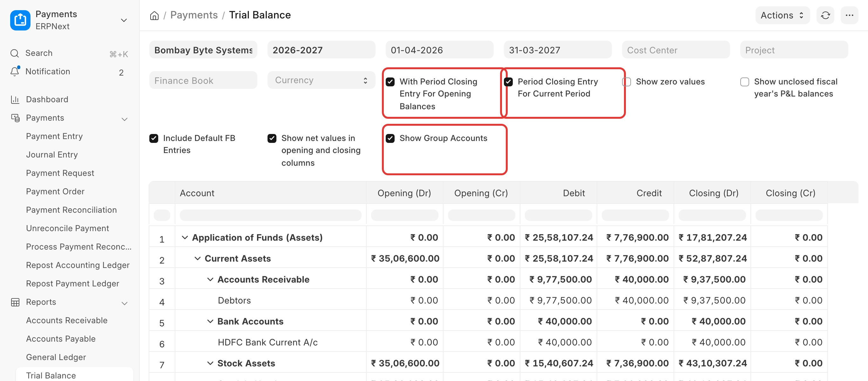Uncheck Period Closing Entry For Current Period
The image size is (868, 381).
pyautogui.click(x=508, y=82)
